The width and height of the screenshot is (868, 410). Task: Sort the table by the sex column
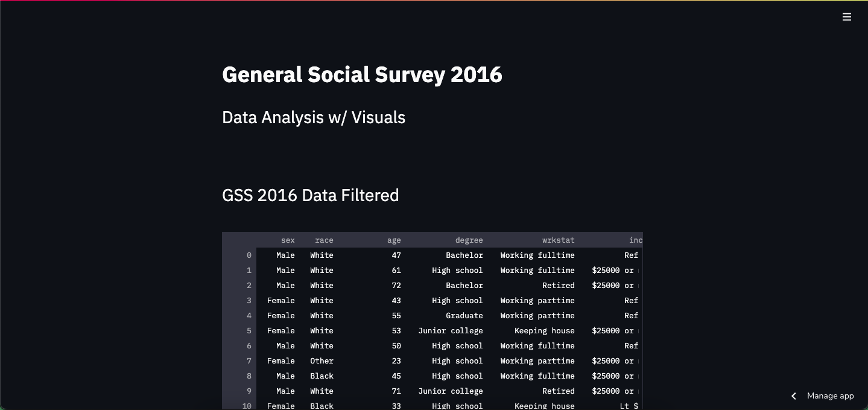click(x=288, y=240)
